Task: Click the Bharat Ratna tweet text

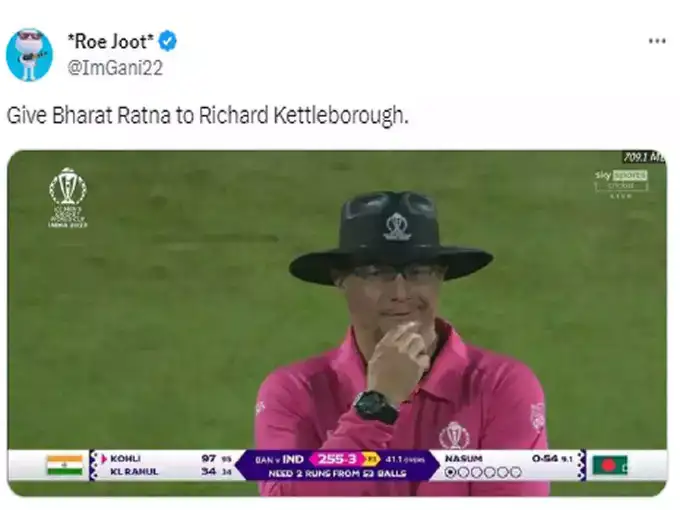Action: (x=208, y=116)
